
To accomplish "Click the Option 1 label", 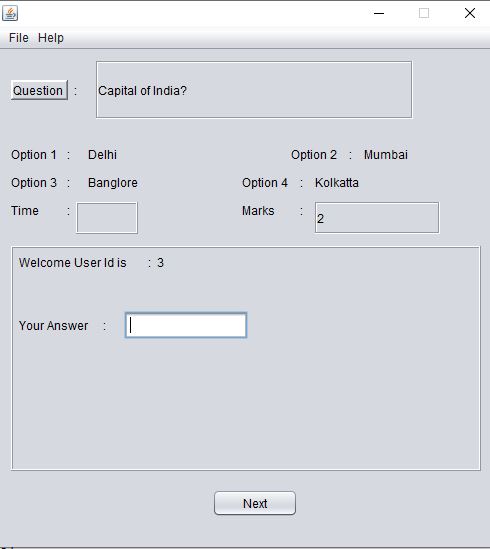I will [34, 155].
